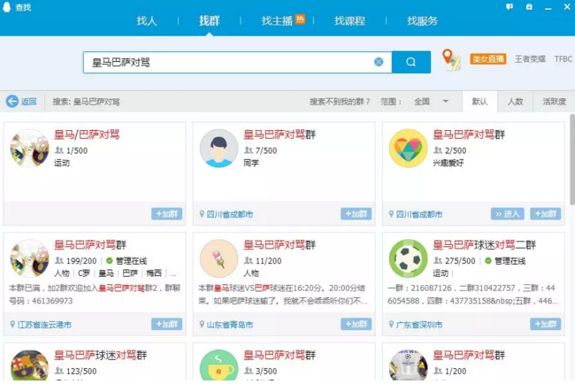Click the back arrow icon labeled 返回

(12, 101)
